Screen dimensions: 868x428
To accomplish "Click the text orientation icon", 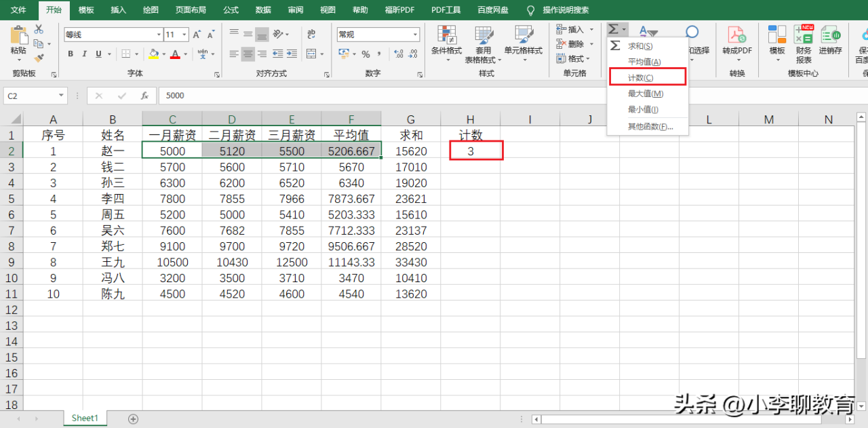I will [279, 34].
